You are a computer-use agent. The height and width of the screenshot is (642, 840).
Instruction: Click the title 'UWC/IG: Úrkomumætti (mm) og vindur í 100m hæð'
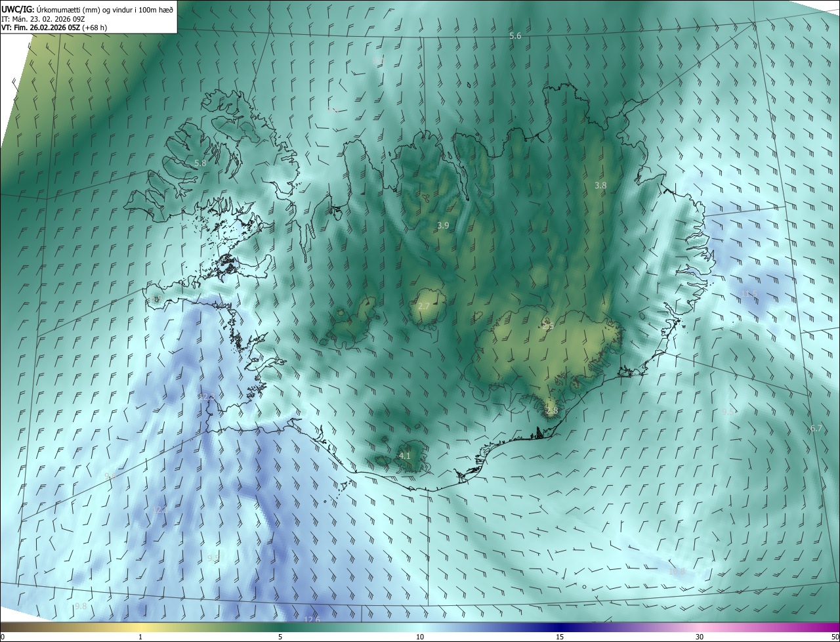point(87,11)
